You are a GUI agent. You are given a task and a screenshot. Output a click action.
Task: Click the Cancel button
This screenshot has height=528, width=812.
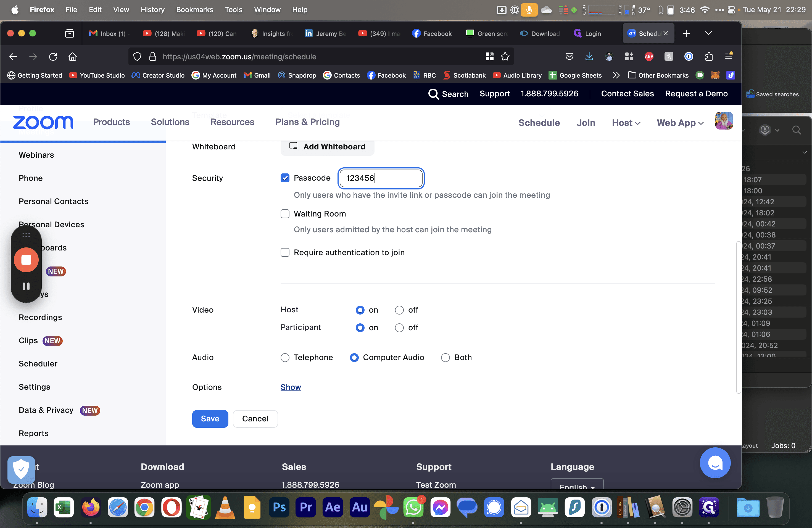coord(255,419)
